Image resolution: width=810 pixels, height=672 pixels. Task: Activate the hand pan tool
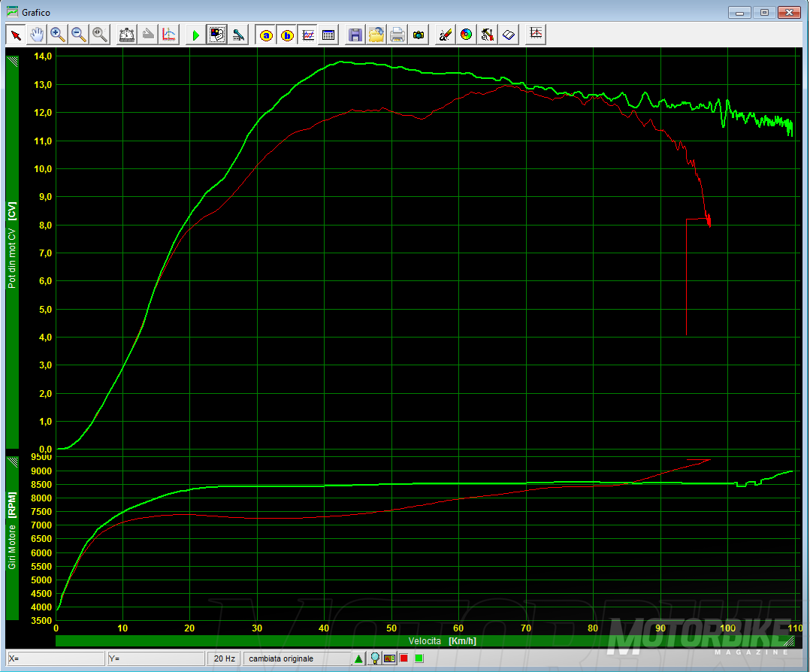click(37, 35)
